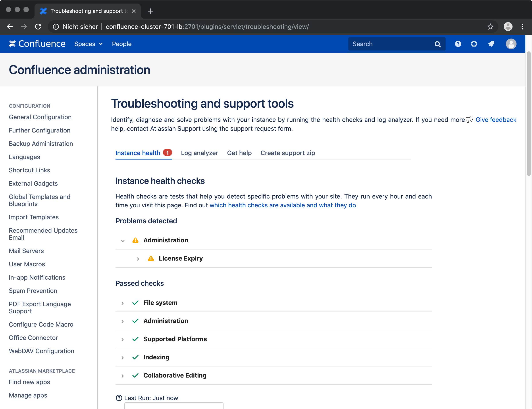
Task: Open the Chrome three-dot menu
Action: click(x=522, y=27)
